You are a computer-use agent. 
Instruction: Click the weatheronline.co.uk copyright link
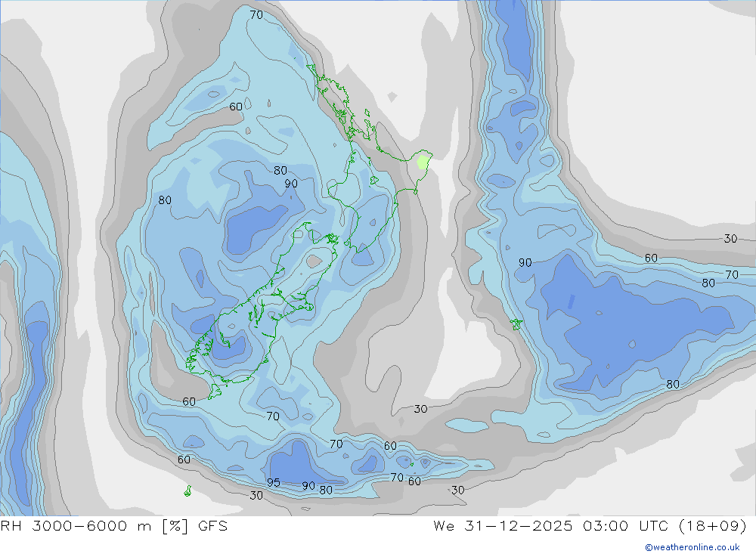point(692,547)
